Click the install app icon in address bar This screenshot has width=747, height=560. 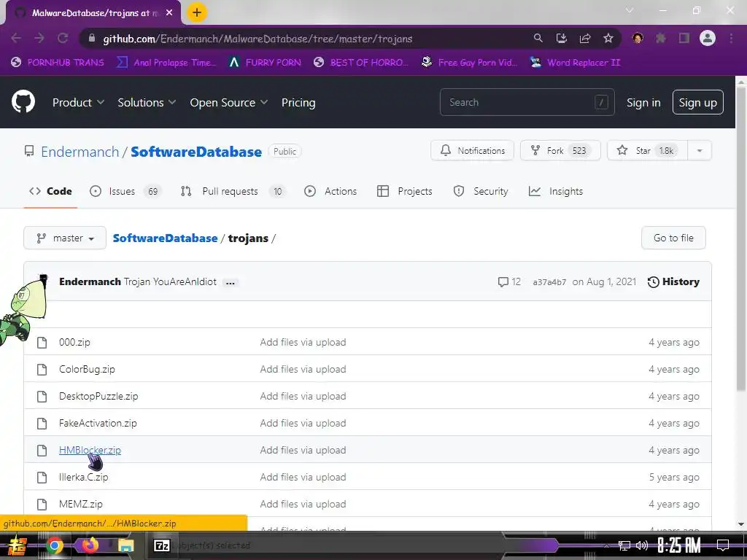(x=562, y=38)
